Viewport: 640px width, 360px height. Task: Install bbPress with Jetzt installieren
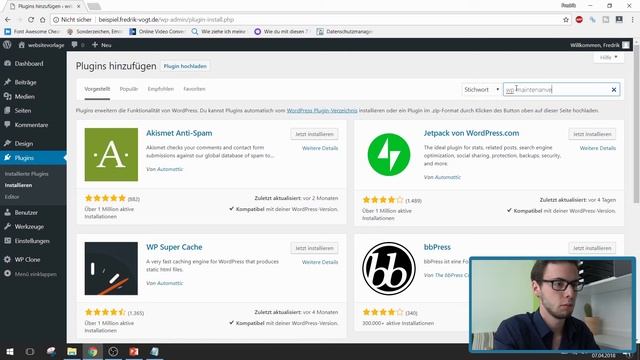click(x=592, y=248)
